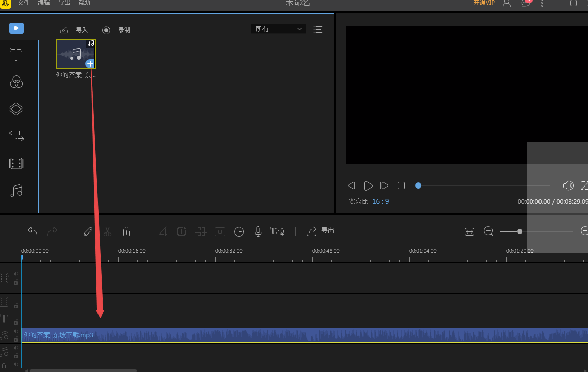Open the 帮助 menu
This screenshot has width=588, height=372.
[x=84, y=3]
